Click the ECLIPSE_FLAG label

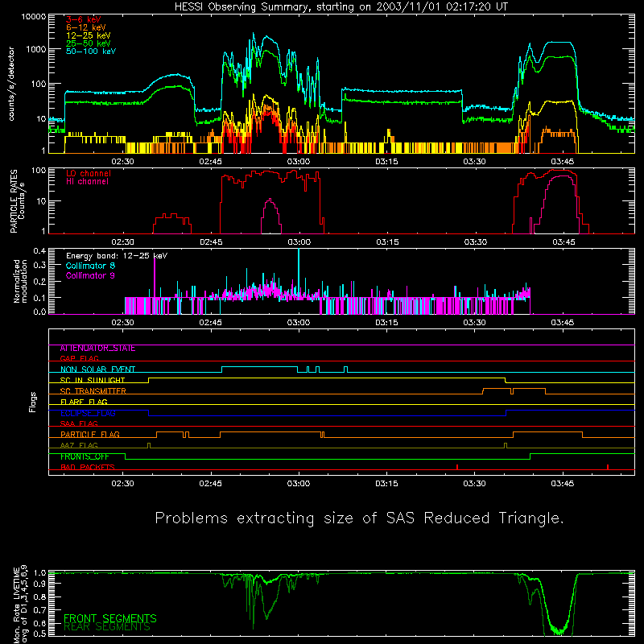click(x=88, y=413)
